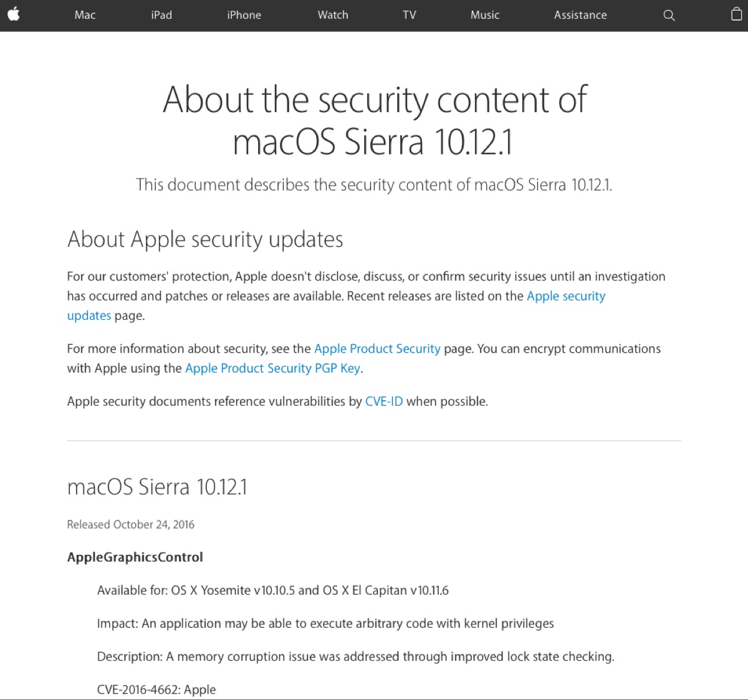Click the CVE-2016-4662 entry text
748x700 pixels.
tap(156, 689)
